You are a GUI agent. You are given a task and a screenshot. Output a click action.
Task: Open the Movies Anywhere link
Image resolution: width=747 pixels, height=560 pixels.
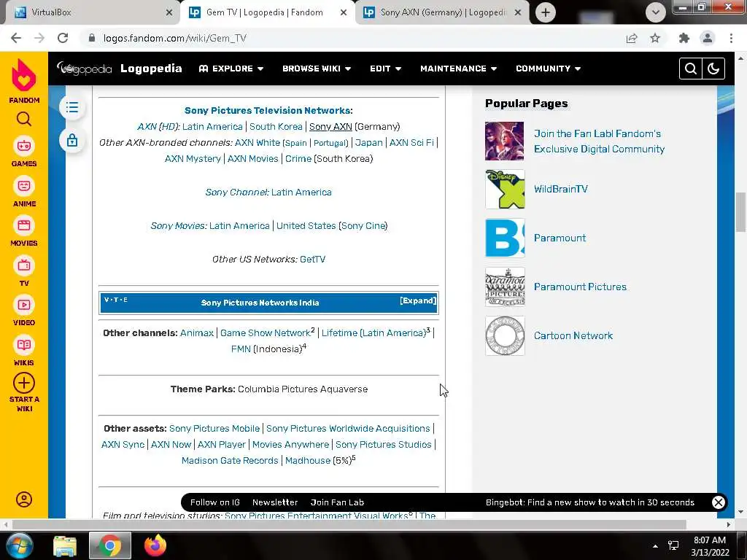[x=290, y=444]
